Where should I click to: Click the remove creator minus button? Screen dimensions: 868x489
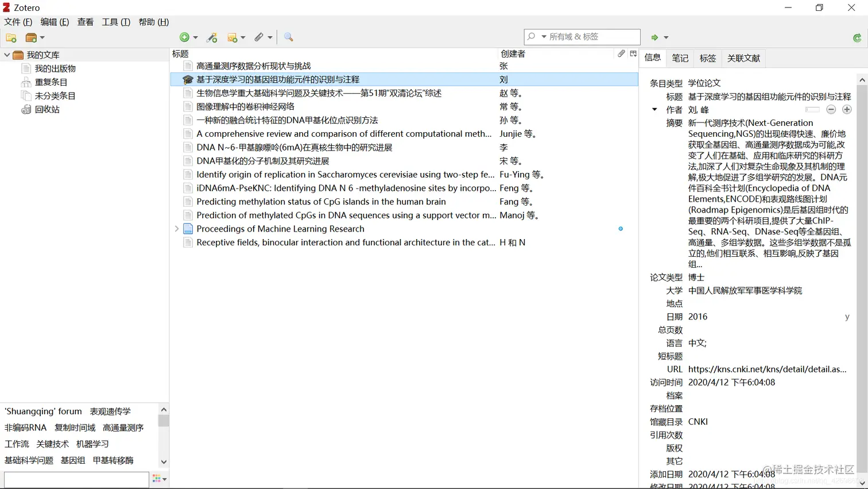831,110
